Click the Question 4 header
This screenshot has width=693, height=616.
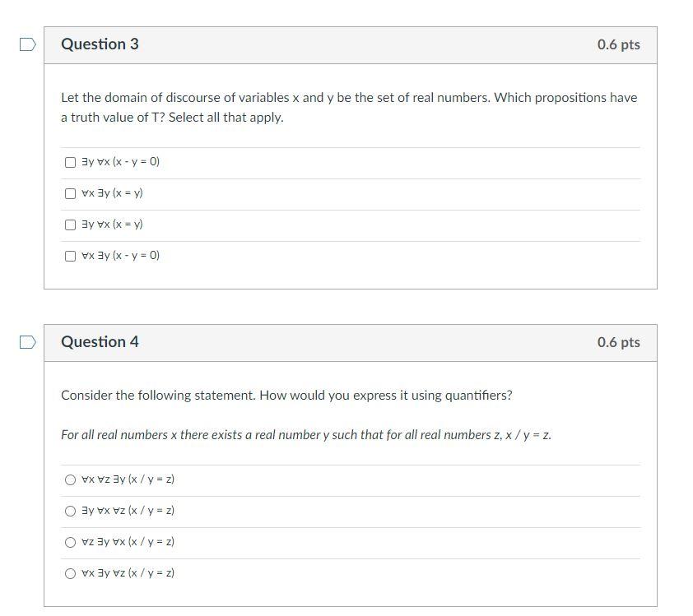point(100,342)
